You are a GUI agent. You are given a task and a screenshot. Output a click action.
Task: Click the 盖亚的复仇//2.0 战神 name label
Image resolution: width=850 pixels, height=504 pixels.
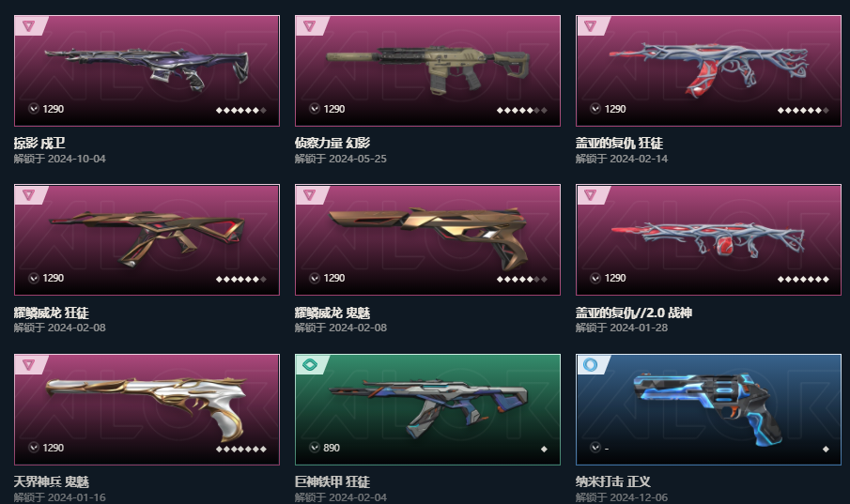[x=634, y=313]
